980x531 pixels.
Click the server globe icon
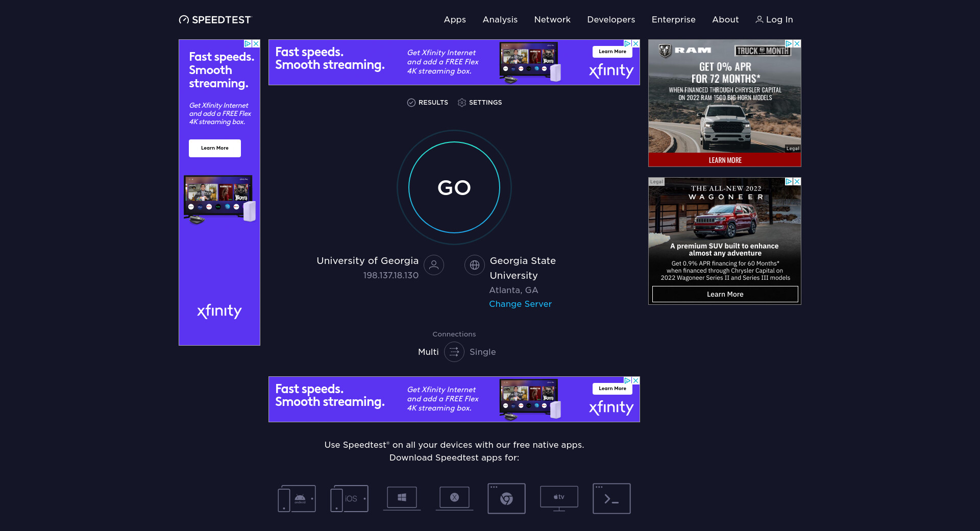point(474,265)
